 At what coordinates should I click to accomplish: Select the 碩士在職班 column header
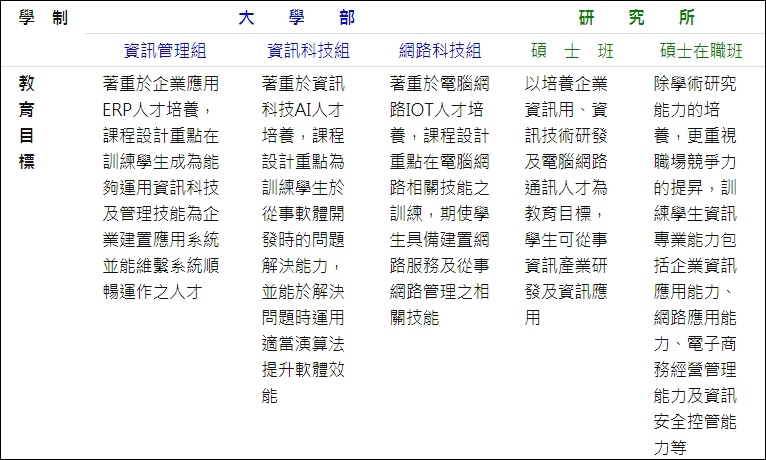click(x=701, y=51)
